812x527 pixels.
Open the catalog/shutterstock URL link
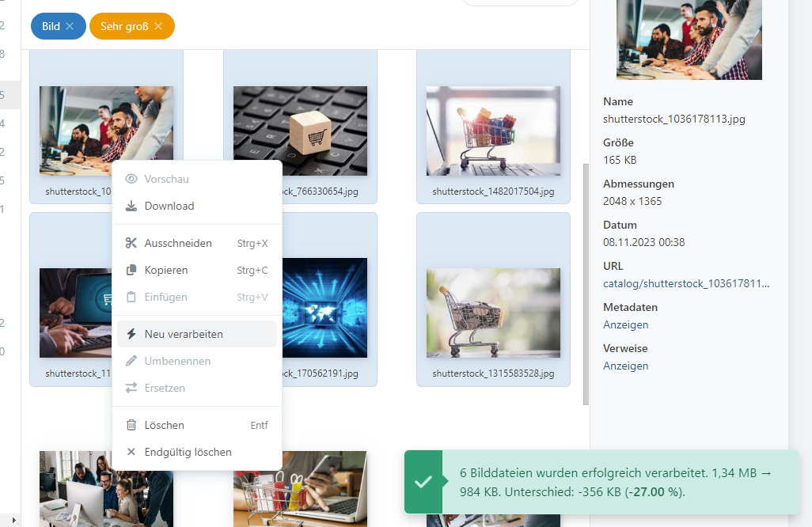click(x=685, y=283)
